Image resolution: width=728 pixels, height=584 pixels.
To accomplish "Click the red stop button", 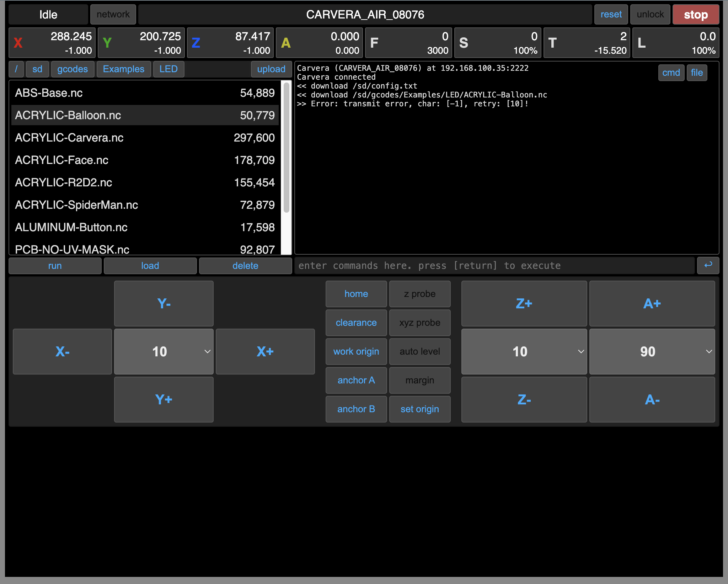I will 696,15.
